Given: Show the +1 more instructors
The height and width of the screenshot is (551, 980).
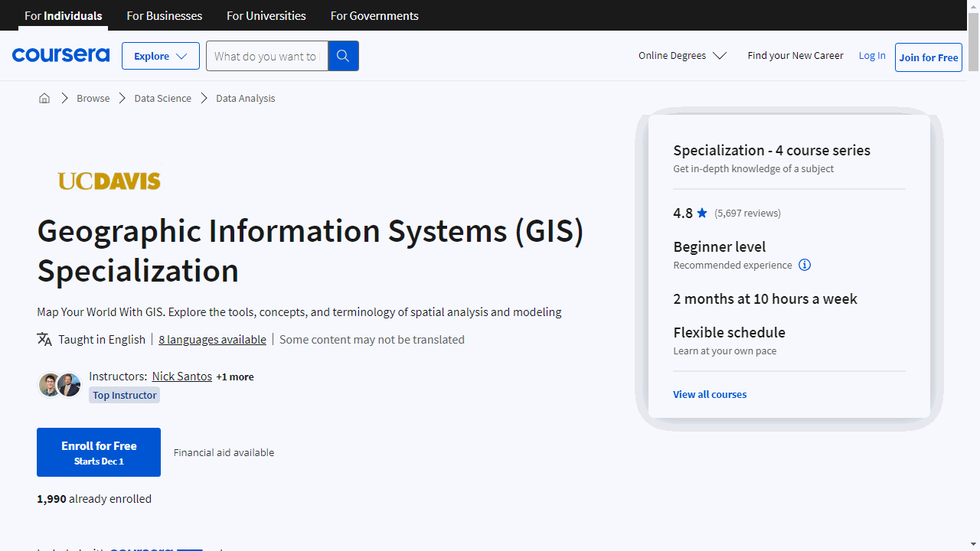Looking at the screenshot, I should [235, 377].
